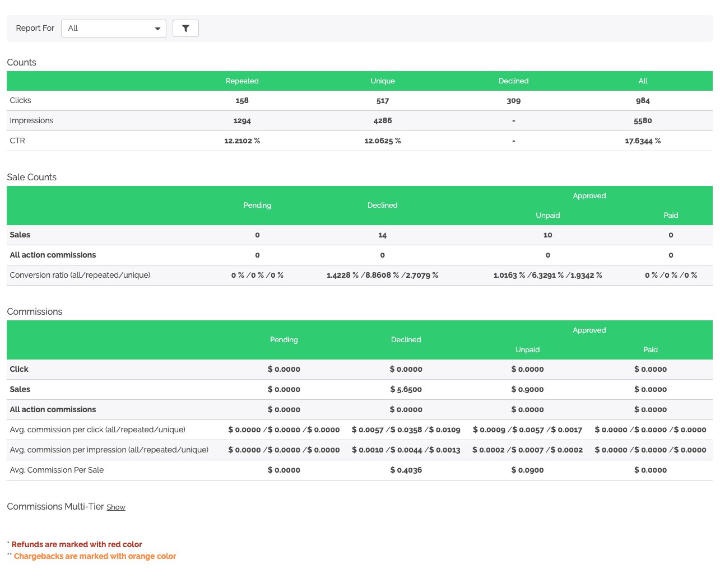The image size is (720, 588).
Task: Select the total clicks value 984
Action: (x=643, y=101)
